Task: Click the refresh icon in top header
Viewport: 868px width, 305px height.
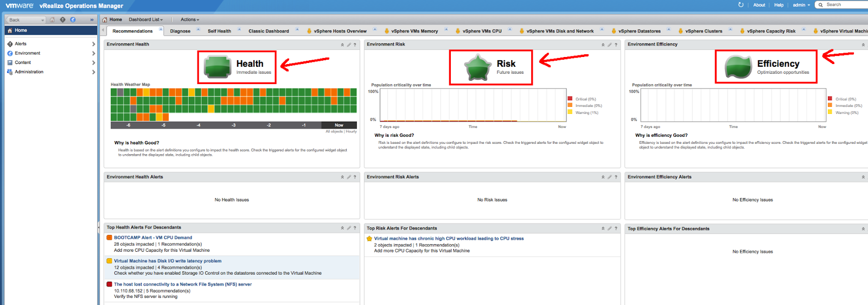Action: [x=741, y=5]
